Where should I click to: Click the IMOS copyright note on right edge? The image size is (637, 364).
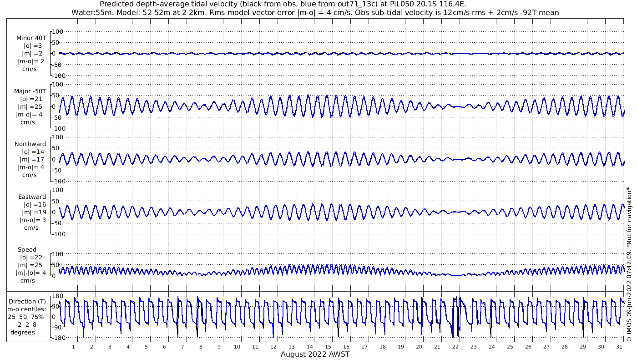628,264
